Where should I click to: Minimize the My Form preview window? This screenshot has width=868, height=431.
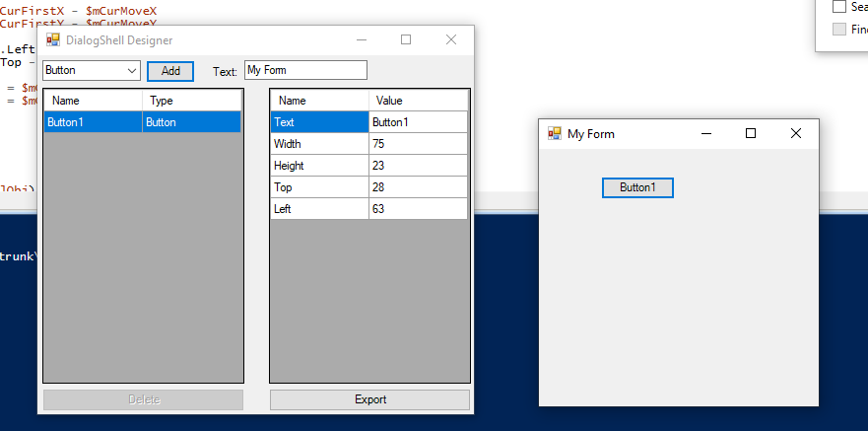pos(705,133)
